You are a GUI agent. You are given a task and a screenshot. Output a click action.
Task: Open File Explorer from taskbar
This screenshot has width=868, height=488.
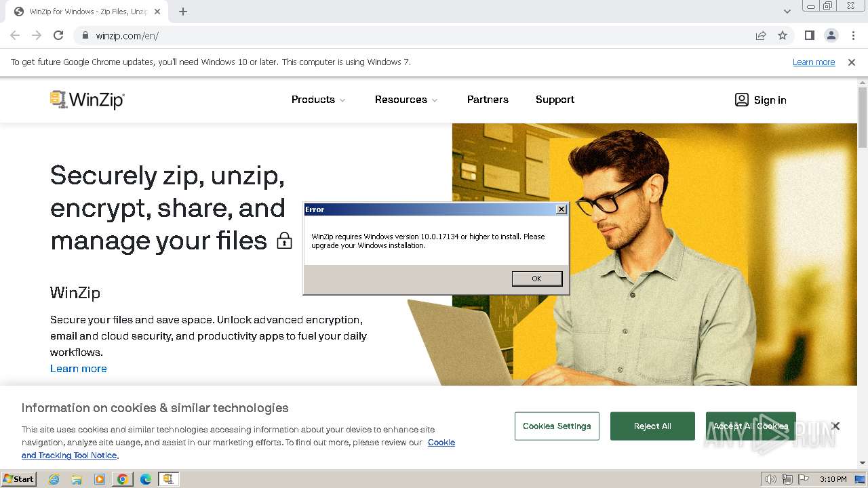pos(77,479)
